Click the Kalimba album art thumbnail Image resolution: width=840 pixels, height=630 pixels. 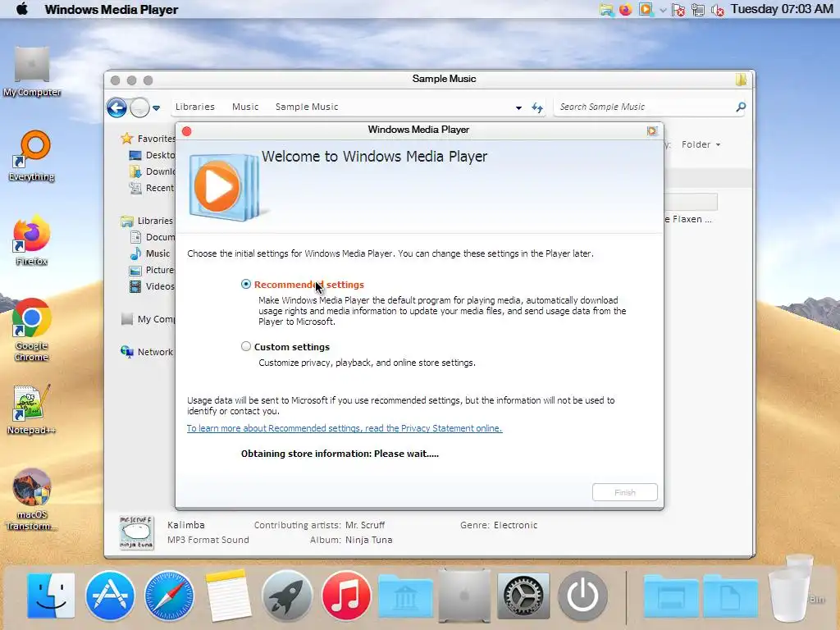coord(137,532)
